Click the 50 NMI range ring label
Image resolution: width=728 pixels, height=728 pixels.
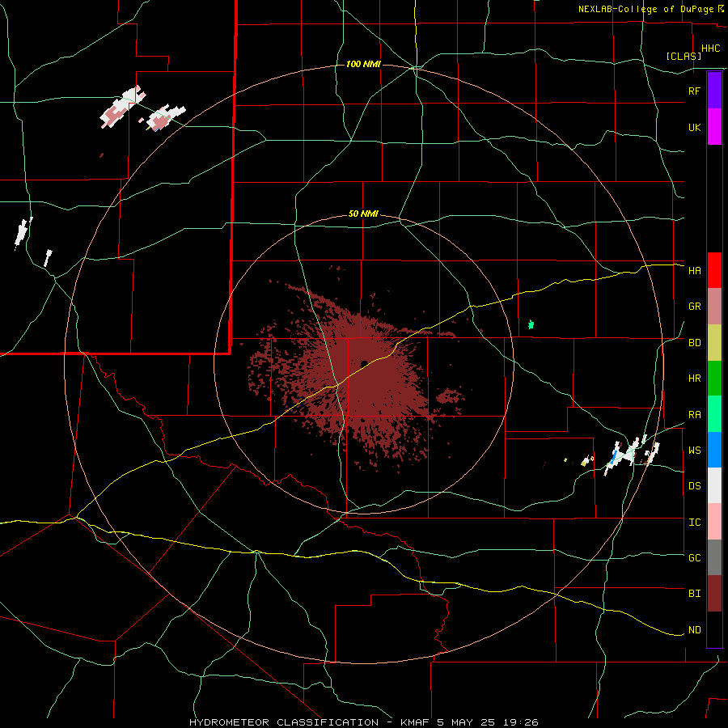(363, 214)
